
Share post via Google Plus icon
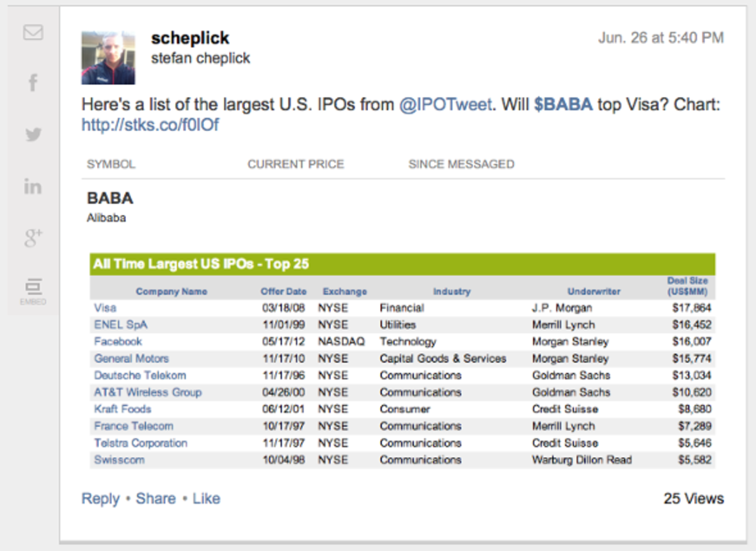(33, 237)
